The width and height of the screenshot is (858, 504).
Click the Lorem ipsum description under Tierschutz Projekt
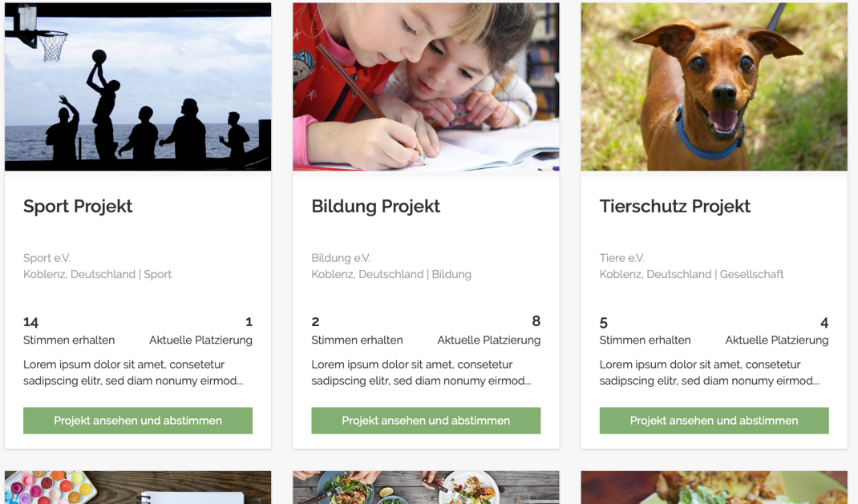(x=709, y=373)
